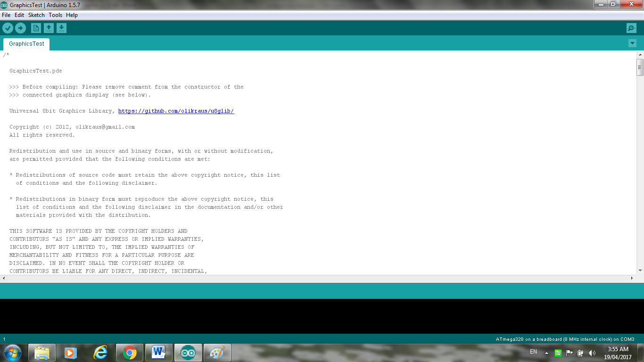Open the Tools menu
The image size is (644, 362).
point(55,15)
